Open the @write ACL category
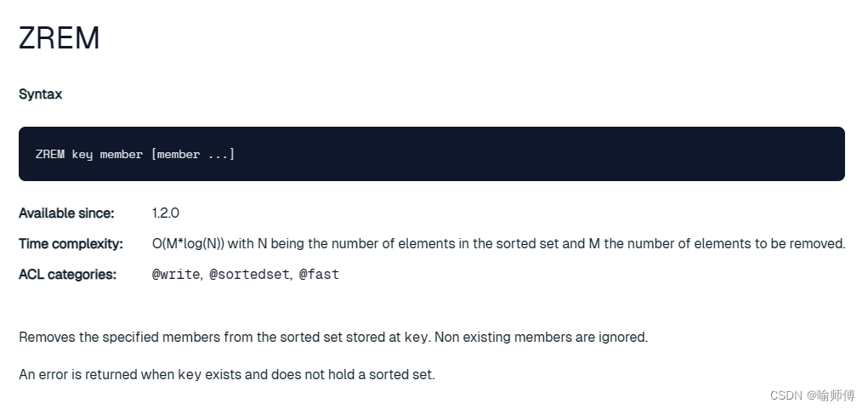Image resolution: width=868 pixels, height=409 pixels. click(177, 274)
